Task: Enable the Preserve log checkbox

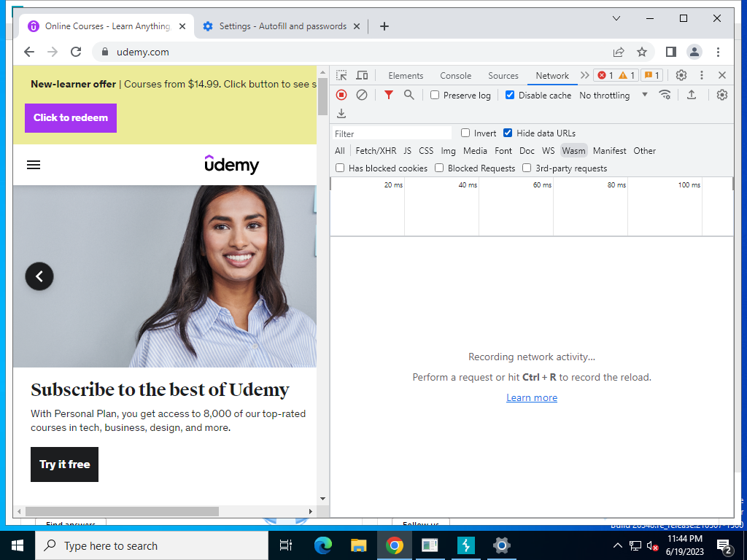Action: click(435, 95)
